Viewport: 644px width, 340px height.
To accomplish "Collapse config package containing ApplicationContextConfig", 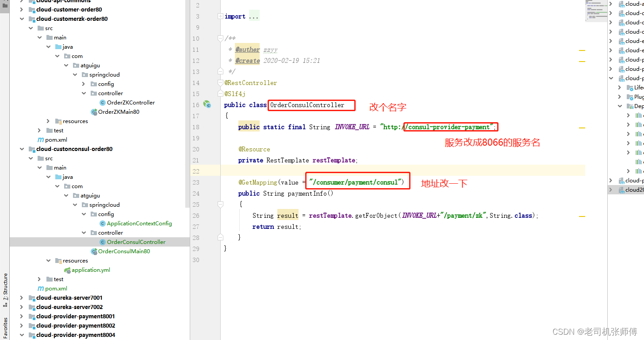I will tap(84, 214).
